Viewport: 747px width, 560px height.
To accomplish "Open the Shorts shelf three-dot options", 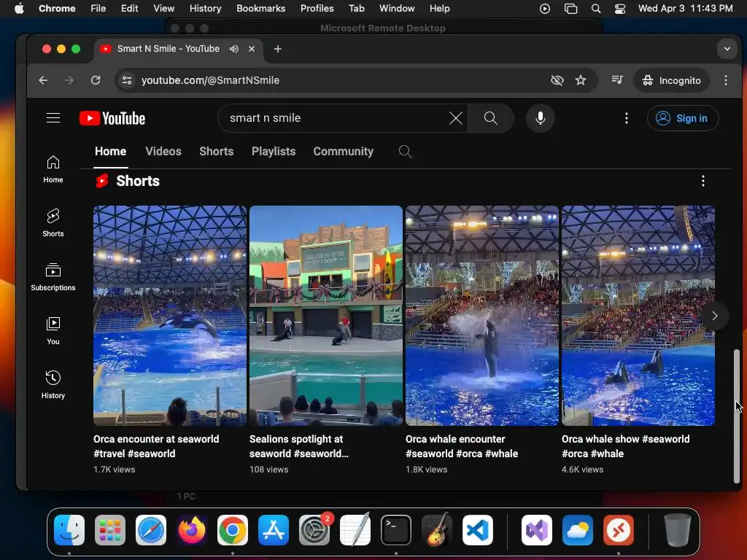I will tap(703, 181).
